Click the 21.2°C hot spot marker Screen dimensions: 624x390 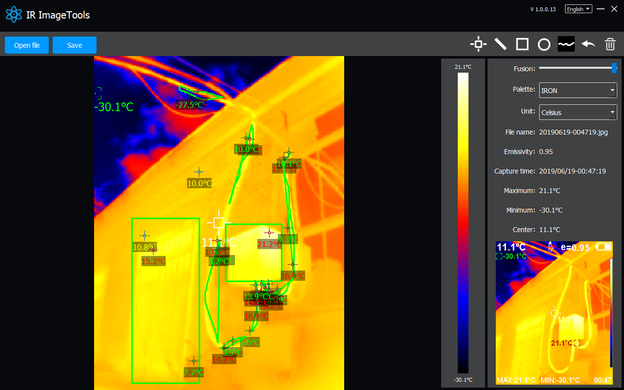coord(269,233)
